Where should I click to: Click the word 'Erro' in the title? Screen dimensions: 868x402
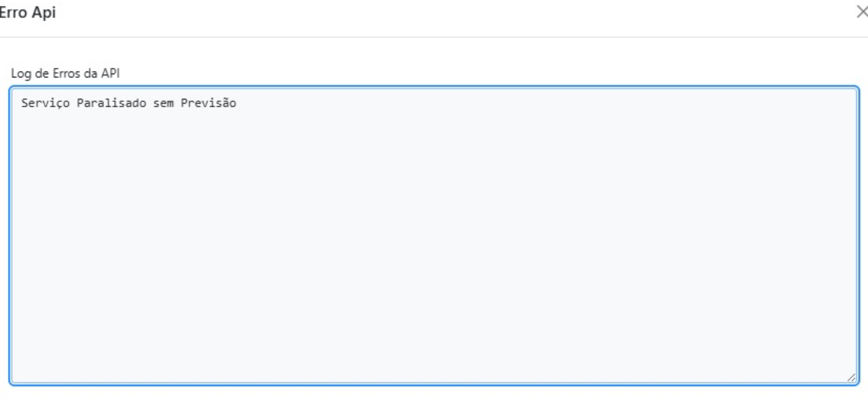tap(15, 13)
